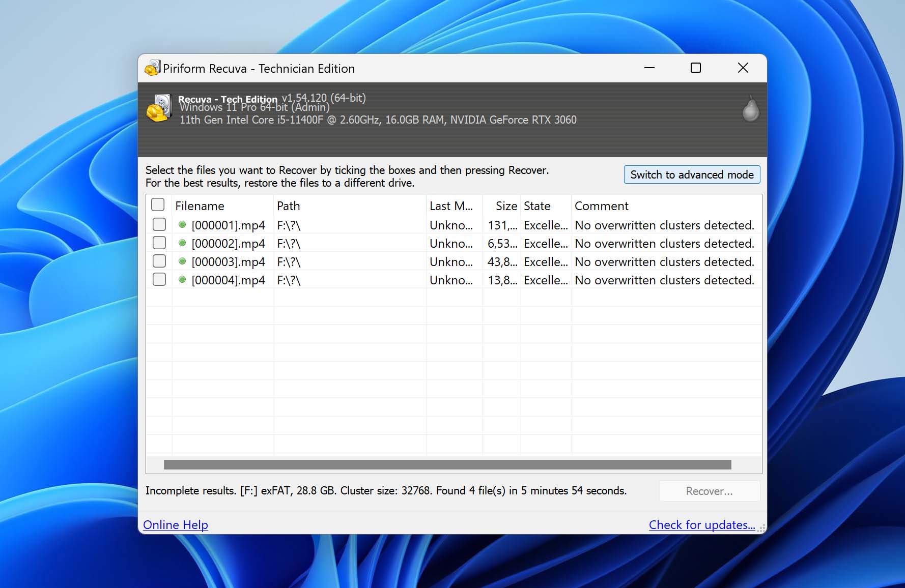The height and width of the screenshot is (588, 905).
Task: Click the horizontal scrollbar of the file list
Action: point(447,464)
